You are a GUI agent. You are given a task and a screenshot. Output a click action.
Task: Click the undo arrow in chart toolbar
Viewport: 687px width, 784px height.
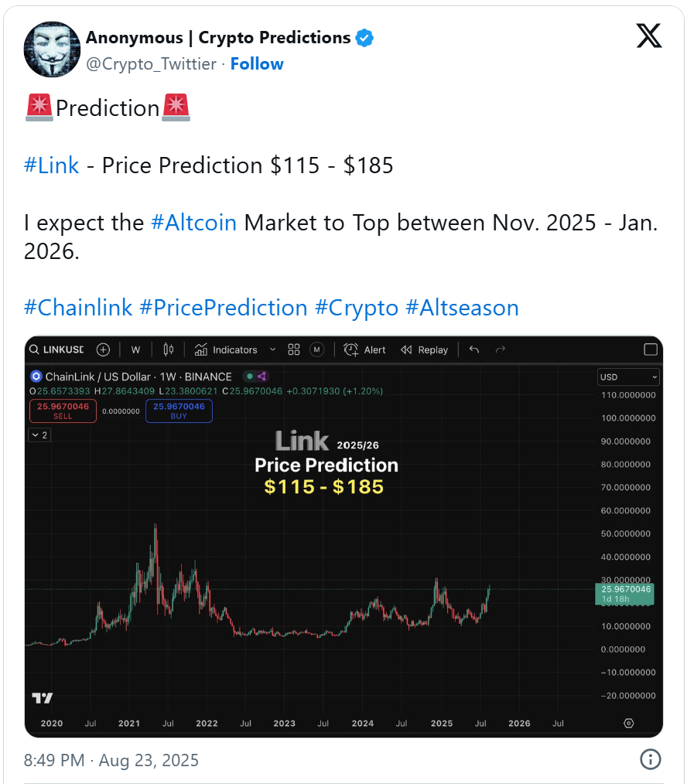tap(474, 349)
